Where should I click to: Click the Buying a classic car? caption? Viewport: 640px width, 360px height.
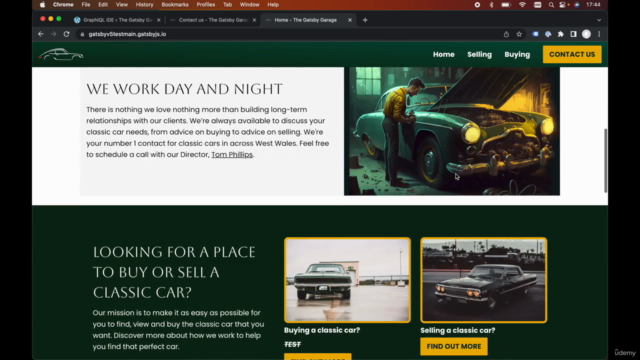click(x=322, y=330)
